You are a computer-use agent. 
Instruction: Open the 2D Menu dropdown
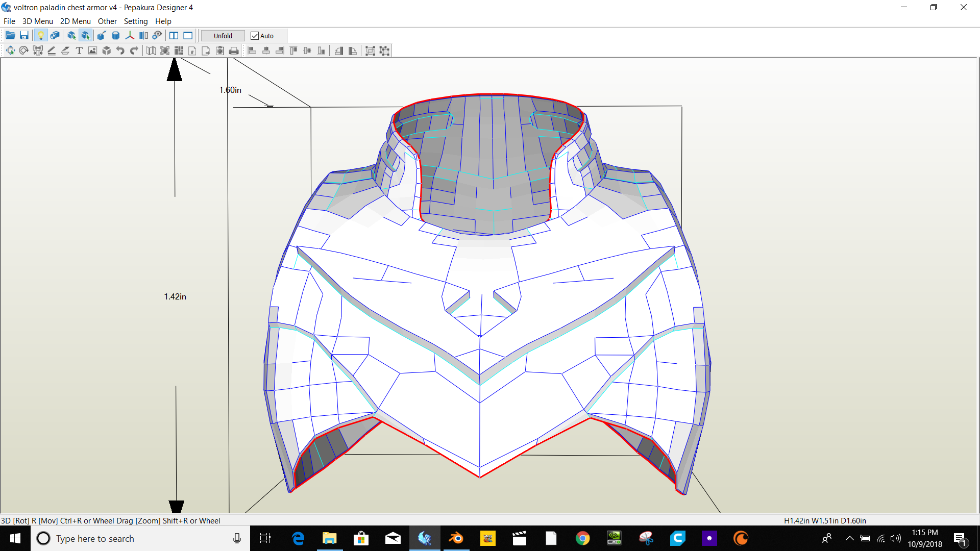coord(75,21)
